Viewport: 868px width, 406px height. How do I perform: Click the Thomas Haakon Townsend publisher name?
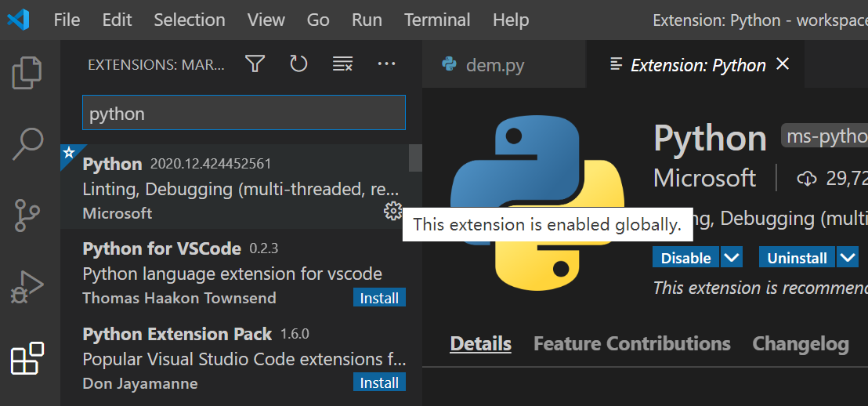pos(179,298)
